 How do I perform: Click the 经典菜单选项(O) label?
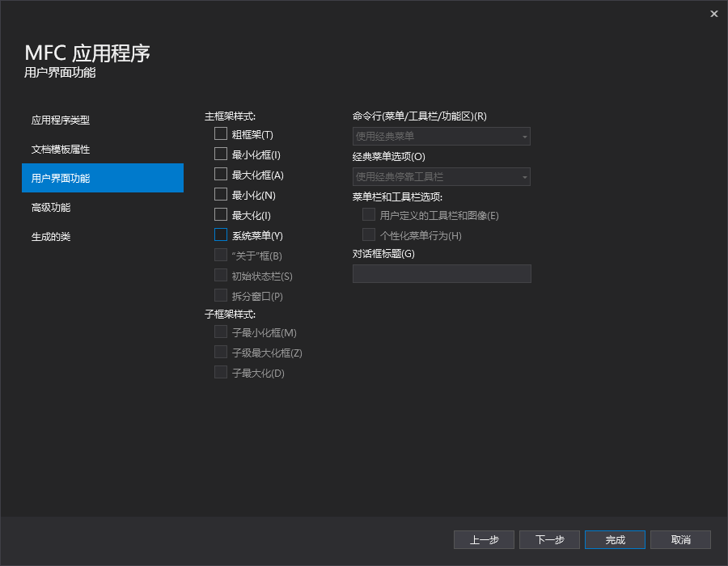[388, 157]
